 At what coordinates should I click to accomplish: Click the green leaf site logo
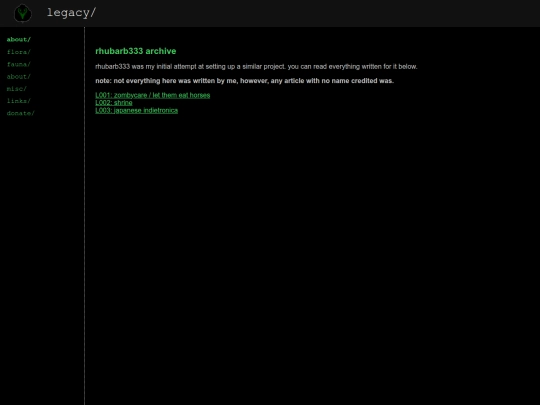pyautogui.click(x=23, y=13)
